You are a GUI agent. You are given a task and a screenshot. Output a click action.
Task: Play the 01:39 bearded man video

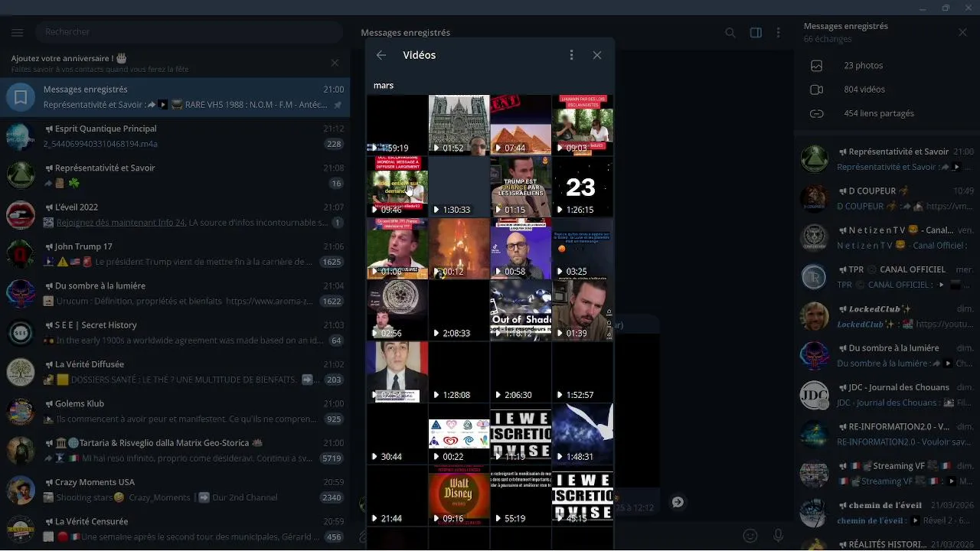pos(583,311)
